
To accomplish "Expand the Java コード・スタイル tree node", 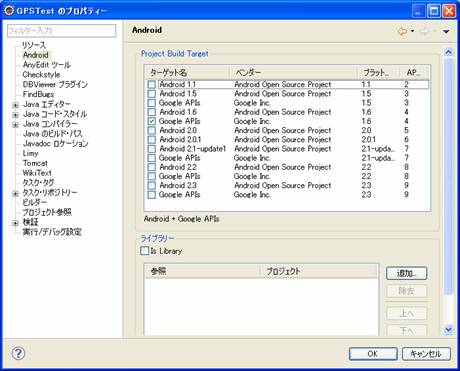I will click(15, 115).
